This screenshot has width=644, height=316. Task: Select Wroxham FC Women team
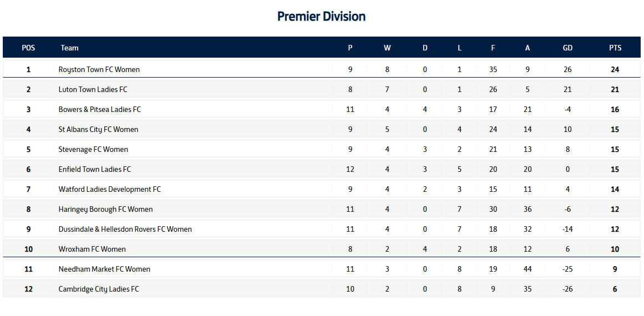click(92, 249)
